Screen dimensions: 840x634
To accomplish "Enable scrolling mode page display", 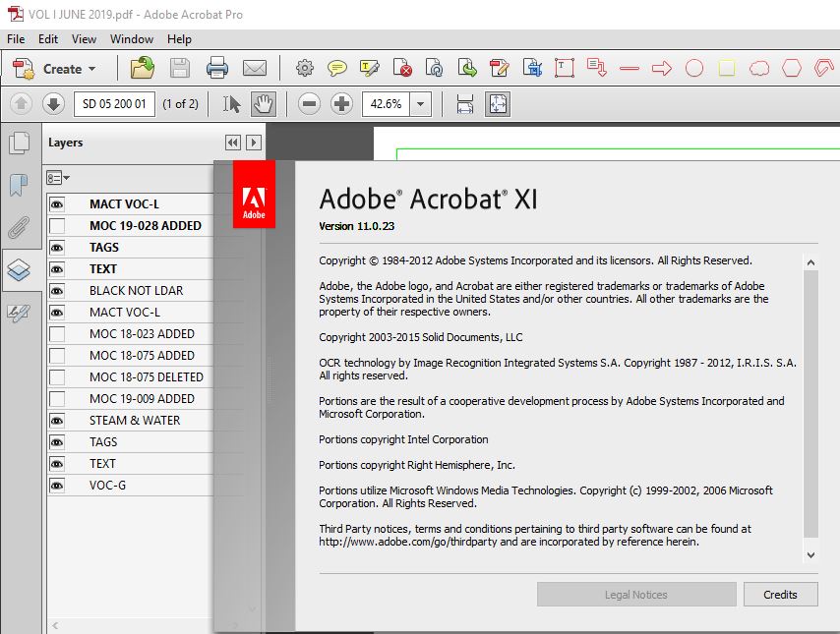I will tap(465, 104).
